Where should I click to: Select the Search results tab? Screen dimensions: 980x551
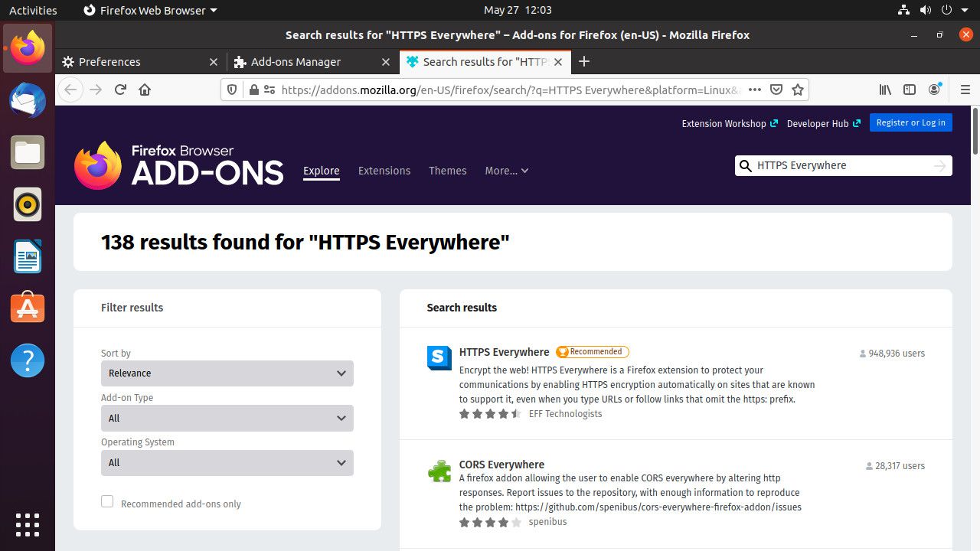[485, 62]
